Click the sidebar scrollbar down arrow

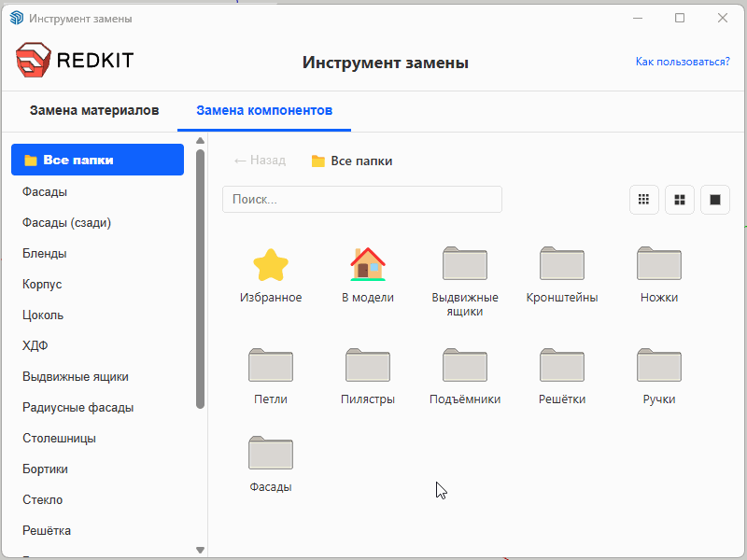(x=200, y=550)
